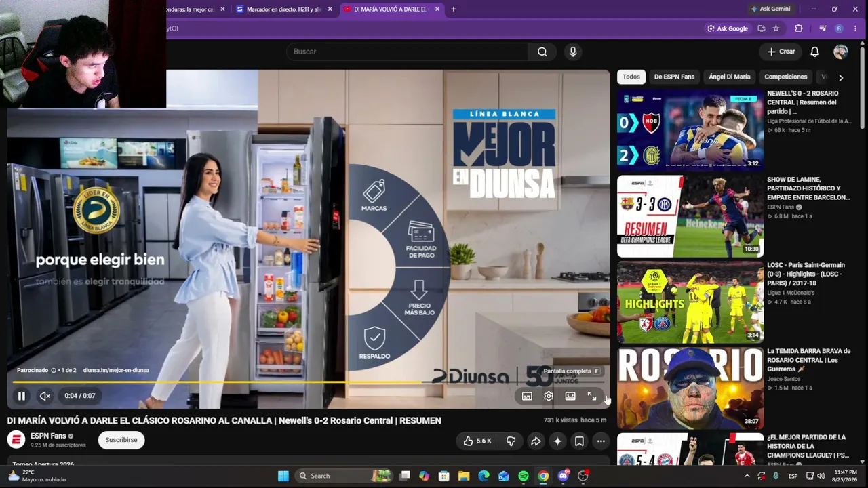This screenshot has height=488, width=868.
Task: Open YouTube notifications bell
Action: (x=815, y=52)
